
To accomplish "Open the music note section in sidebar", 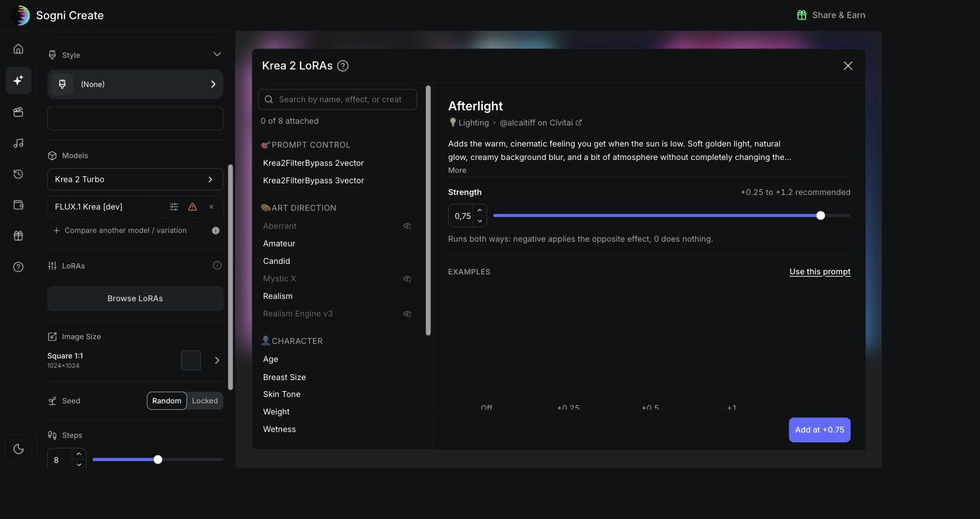I will pos(18,143).
